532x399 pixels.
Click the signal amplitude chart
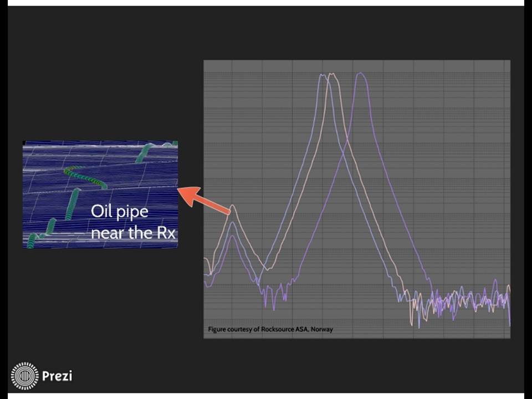point(357,199)
